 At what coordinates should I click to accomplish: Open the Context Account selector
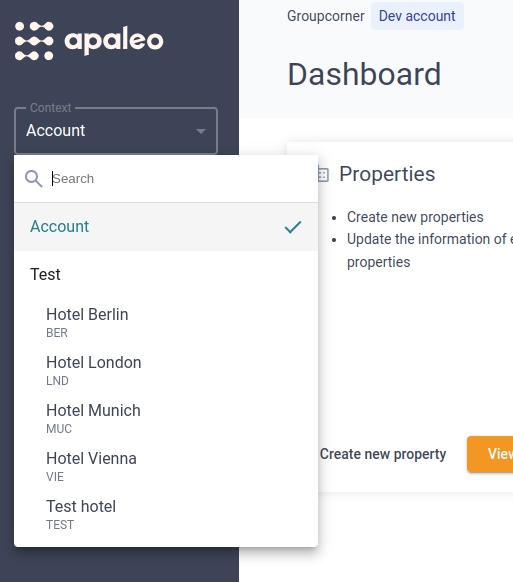tap(116, 131)
